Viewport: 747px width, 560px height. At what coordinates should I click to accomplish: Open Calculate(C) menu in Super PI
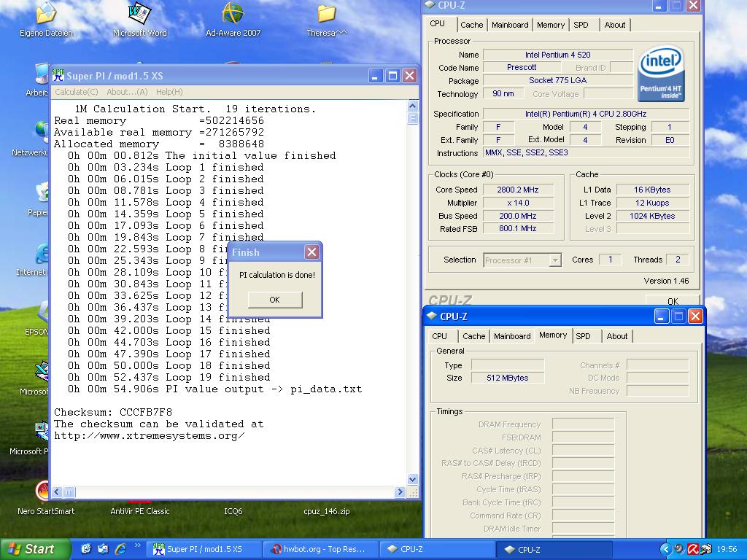pyautogui.click(x=76, y=92)
